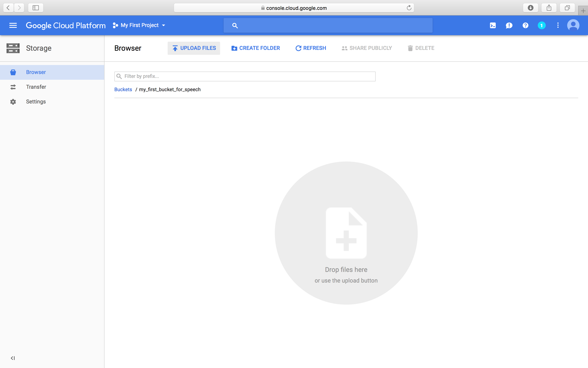
Task: Open the help question mark icon
Action: point(525,25)
